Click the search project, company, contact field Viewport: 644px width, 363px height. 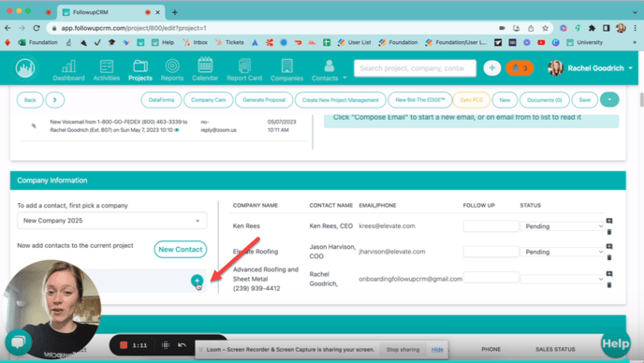click(x=415, y=68)
